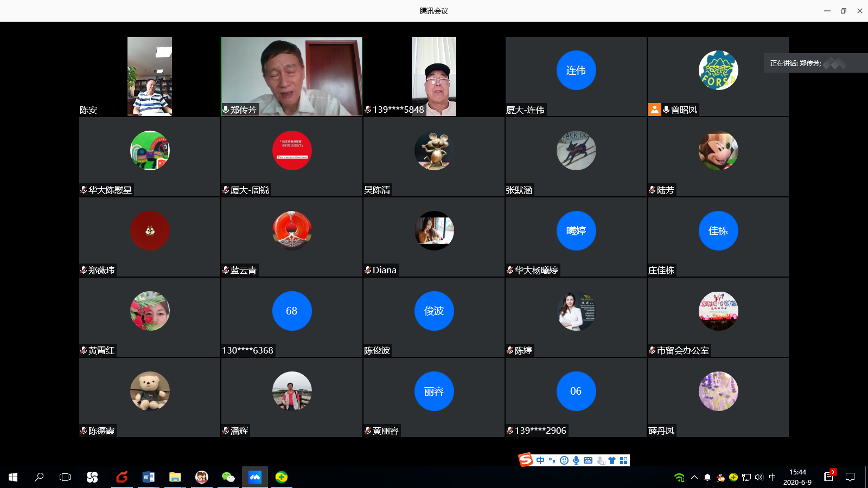
Task: Open the Windows Start menu
Action: (x=13, y=477)
